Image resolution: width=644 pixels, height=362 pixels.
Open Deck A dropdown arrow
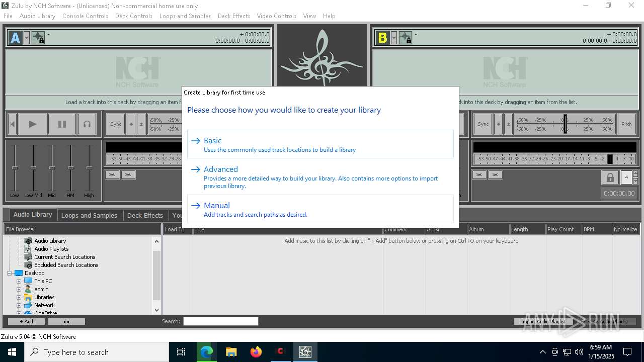coord(27,38)
